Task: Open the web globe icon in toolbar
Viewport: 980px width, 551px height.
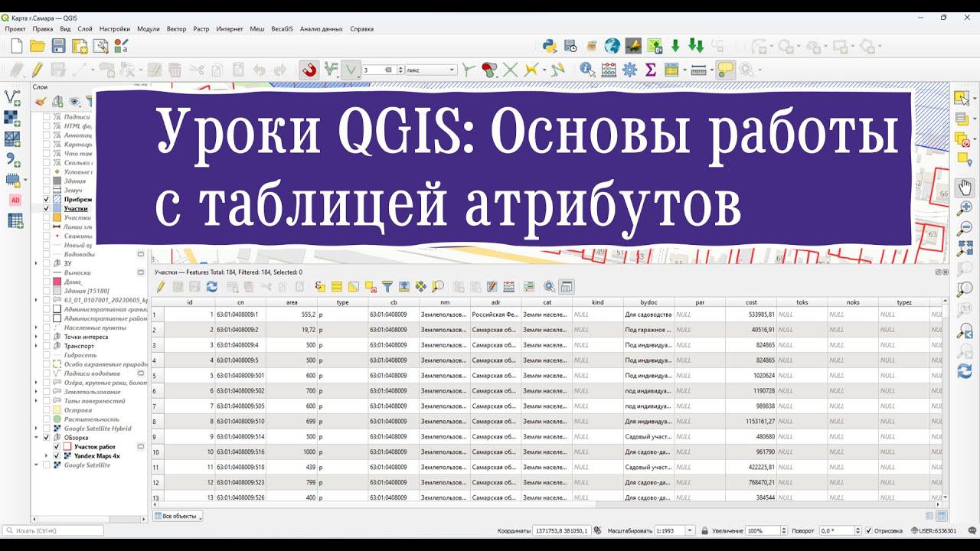Action: coord(612,46)
